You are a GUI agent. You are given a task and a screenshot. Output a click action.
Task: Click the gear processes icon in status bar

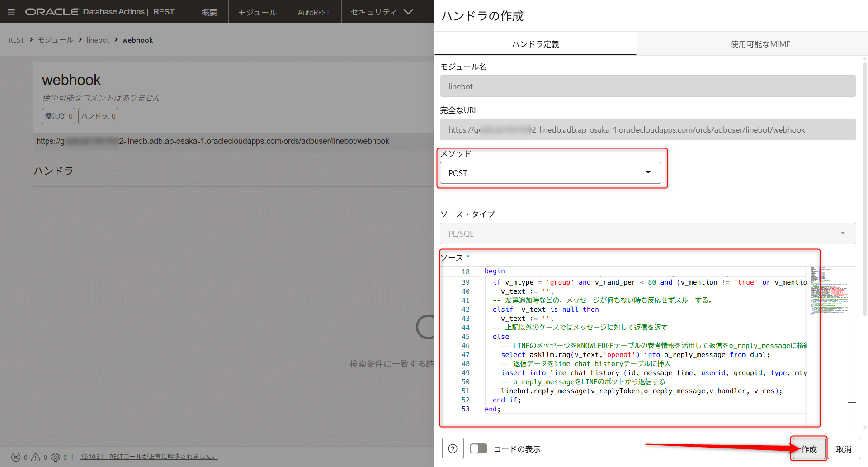coord(56,457)
